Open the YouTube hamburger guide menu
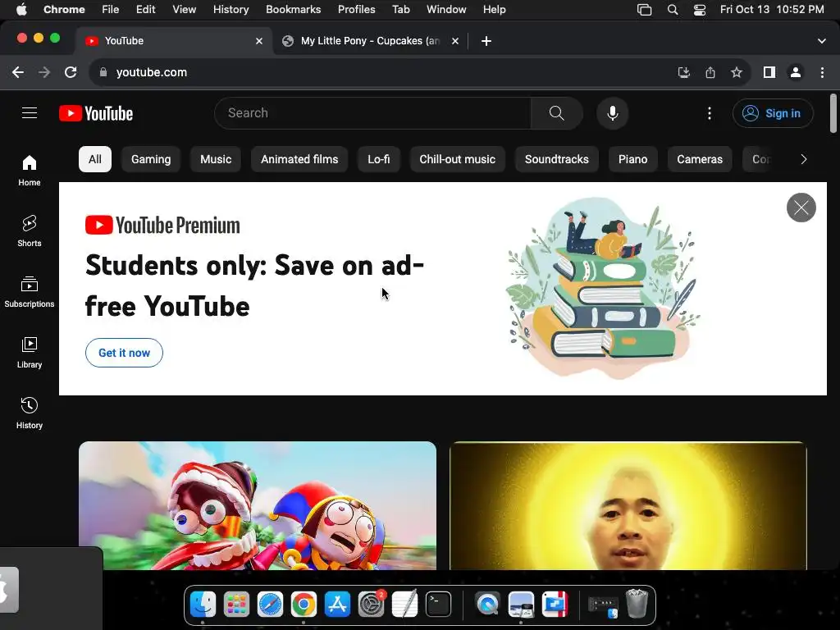Image resolution: width=840 pixels, height=630 pixels. [30, 113]
